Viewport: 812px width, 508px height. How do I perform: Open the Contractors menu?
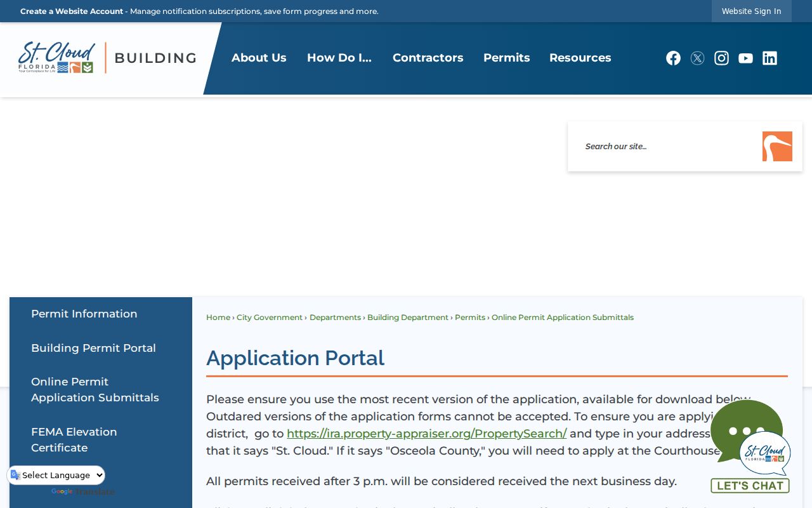pyautogui.click(x=428, y=58)
